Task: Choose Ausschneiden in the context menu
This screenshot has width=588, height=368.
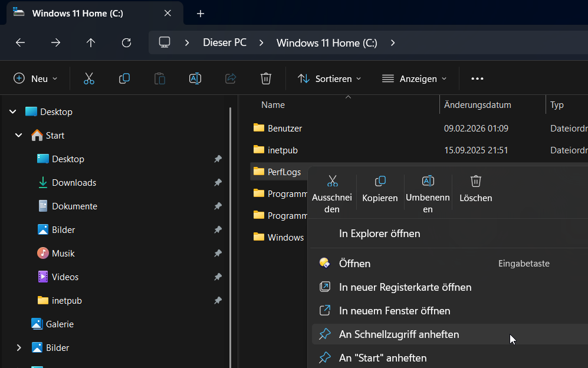Action: 332,194
